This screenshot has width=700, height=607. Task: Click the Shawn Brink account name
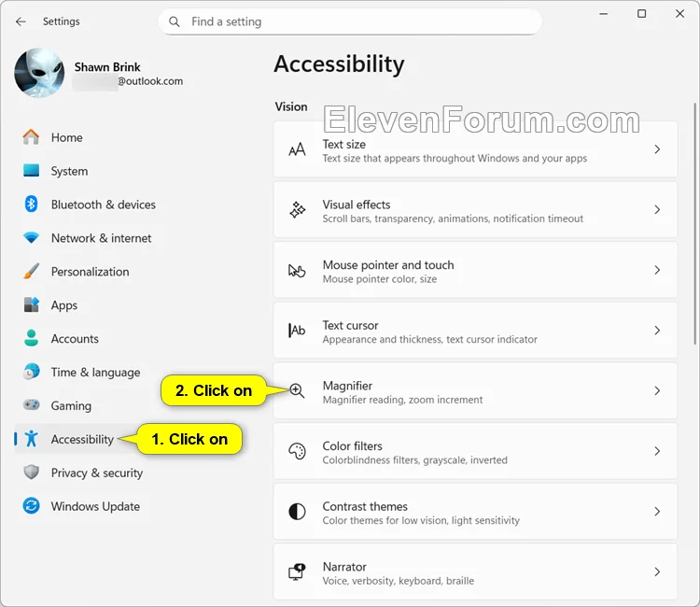[107, 67]
